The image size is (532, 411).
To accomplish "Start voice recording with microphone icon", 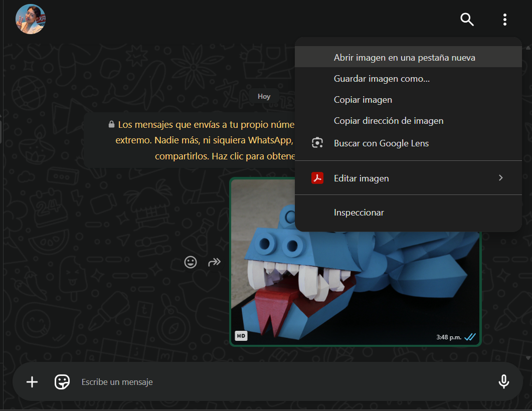I will click(504, 382).
